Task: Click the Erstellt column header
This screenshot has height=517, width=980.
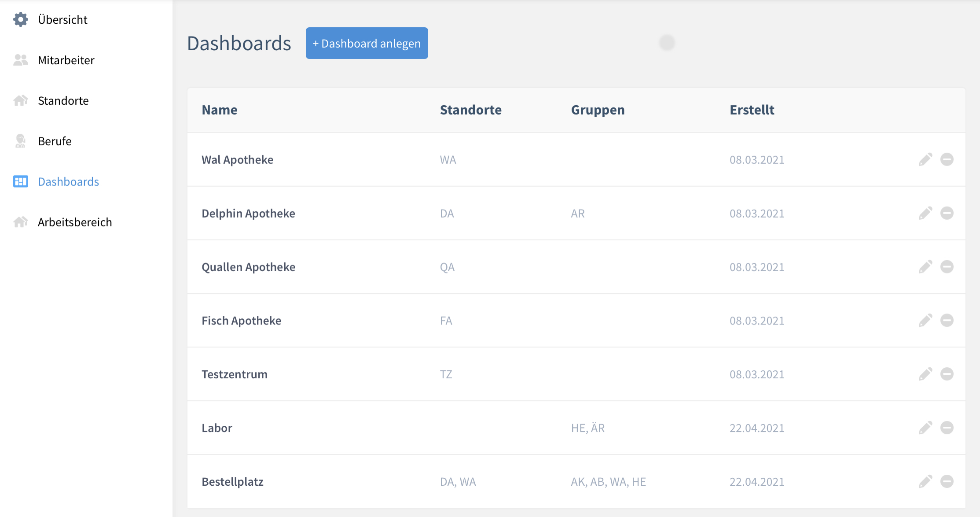Action: (x=752, y=110)
